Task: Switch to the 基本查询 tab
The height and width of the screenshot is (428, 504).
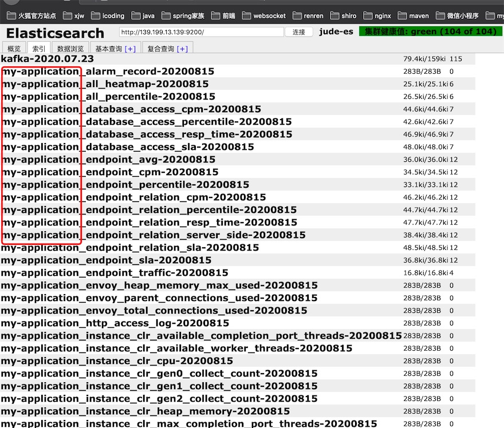Action: (109, 49)
